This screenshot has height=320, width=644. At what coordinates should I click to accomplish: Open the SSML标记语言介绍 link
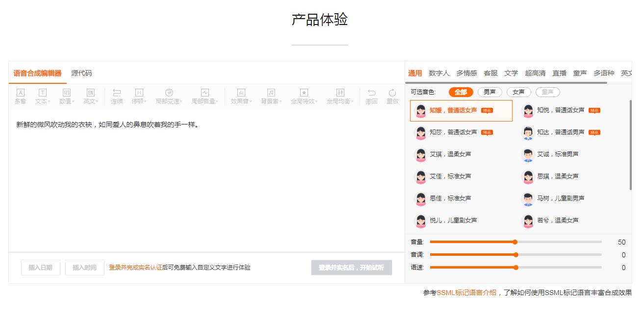(x=466, y=293)
